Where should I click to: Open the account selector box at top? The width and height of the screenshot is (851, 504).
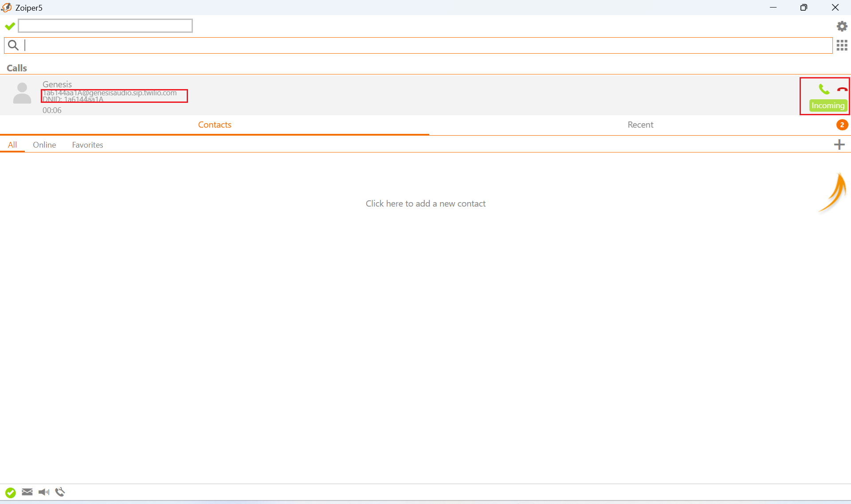[105, 26]
